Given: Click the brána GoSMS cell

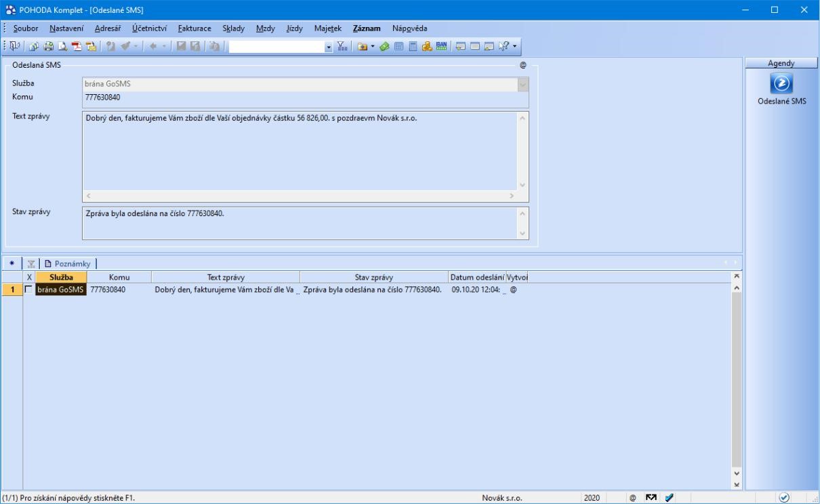Looking at the screenshot, I should tap(60, 289).
